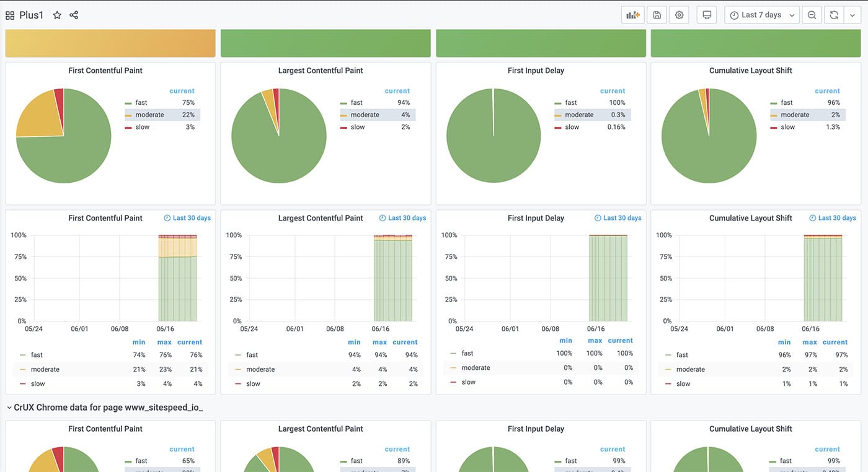Click slow legend color in Cumulative Layout Shift graph
The image size is (868, 472).
point(668,384)
